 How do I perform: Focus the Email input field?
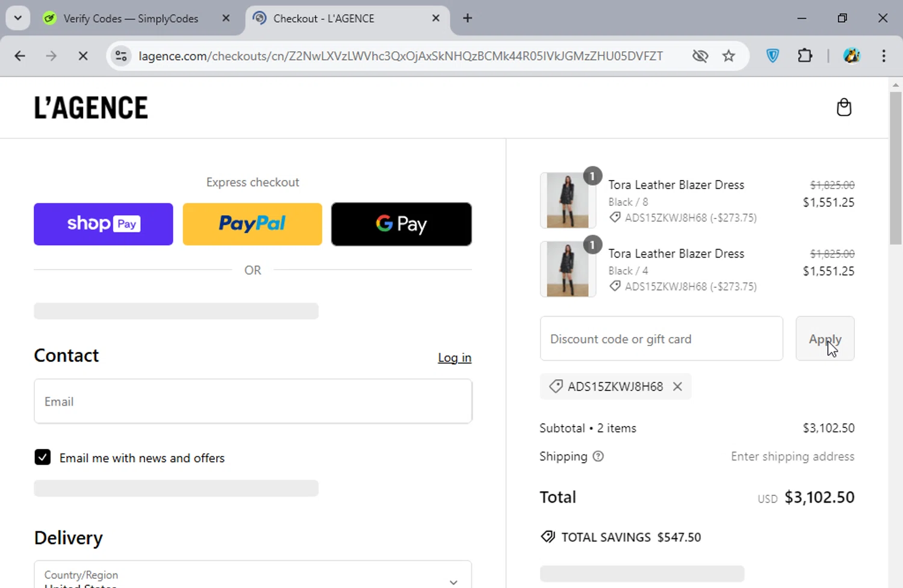[x=253, y=401]
